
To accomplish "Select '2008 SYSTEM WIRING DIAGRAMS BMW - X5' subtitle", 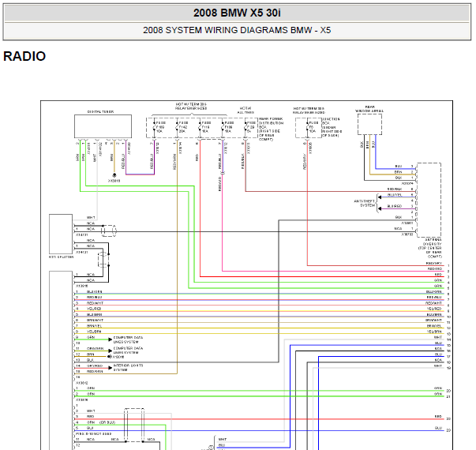I will click(237, 30).
